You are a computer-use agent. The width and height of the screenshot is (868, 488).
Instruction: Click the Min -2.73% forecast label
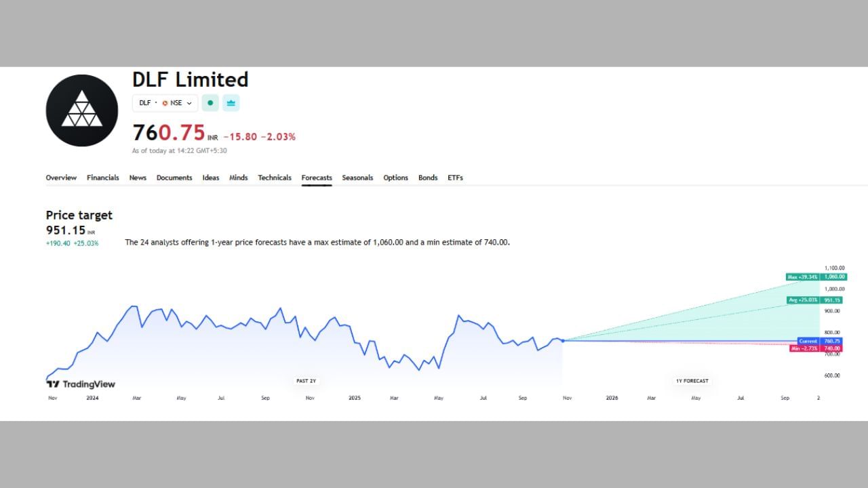point(805,348)
